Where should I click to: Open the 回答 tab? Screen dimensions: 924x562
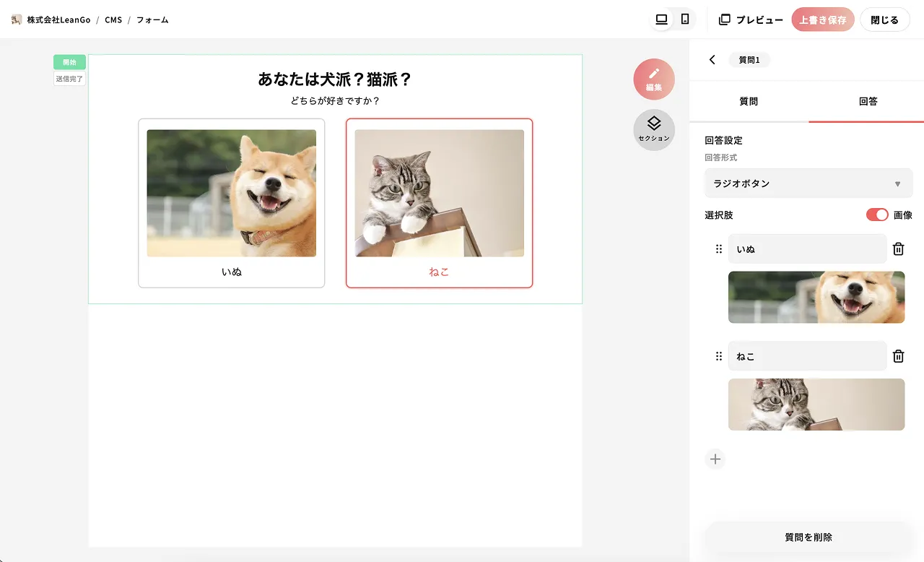[868, 102]
